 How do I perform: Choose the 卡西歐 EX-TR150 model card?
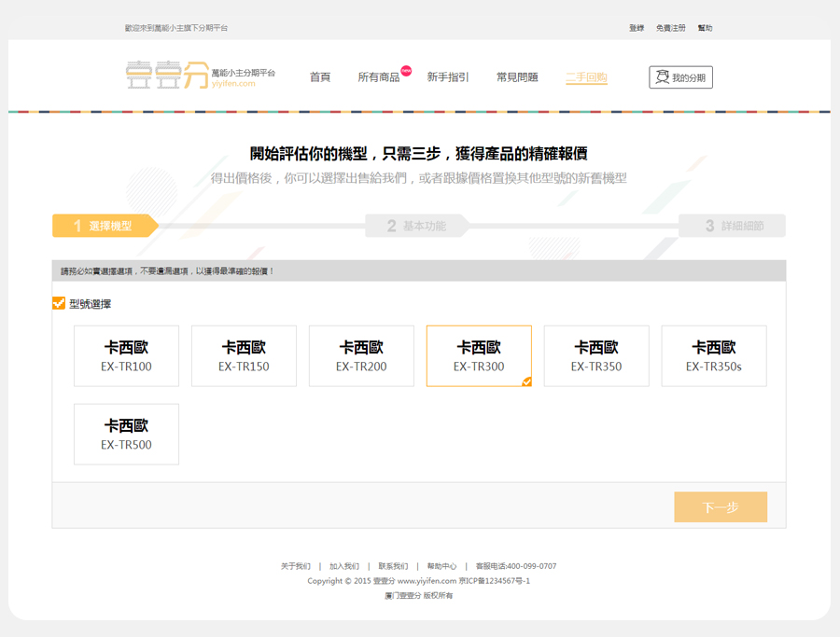pyautogui.click(x=244, y=356)
